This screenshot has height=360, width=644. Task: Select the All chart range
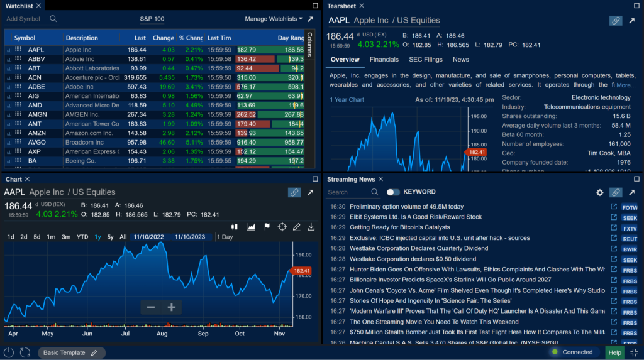click(x=123, y=237)
